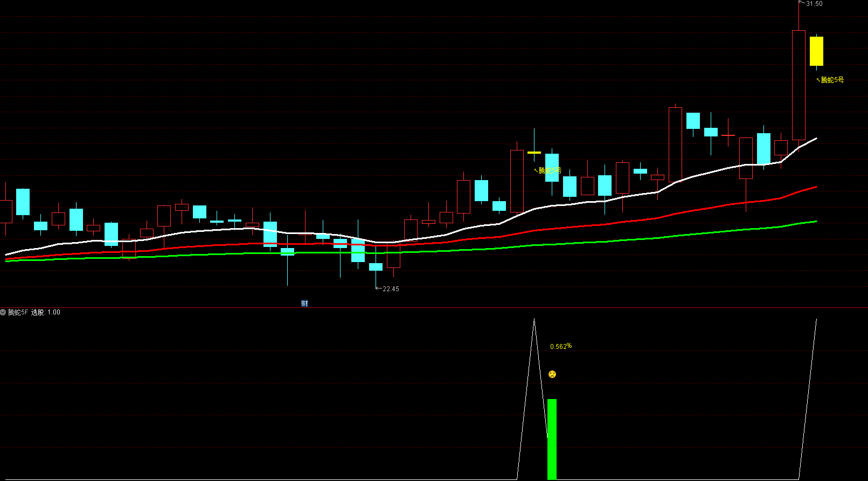Viewport: 868px width, 481px height.
Task: Click the 选股: 1.00 value label
Action: (x=46, y=312)
